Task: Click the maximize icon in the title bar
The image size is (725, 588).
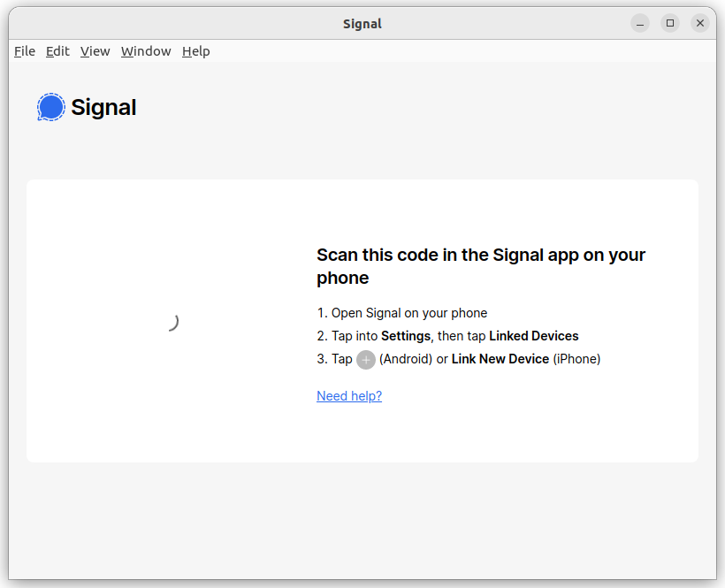Action: click(x=670, y=22)
